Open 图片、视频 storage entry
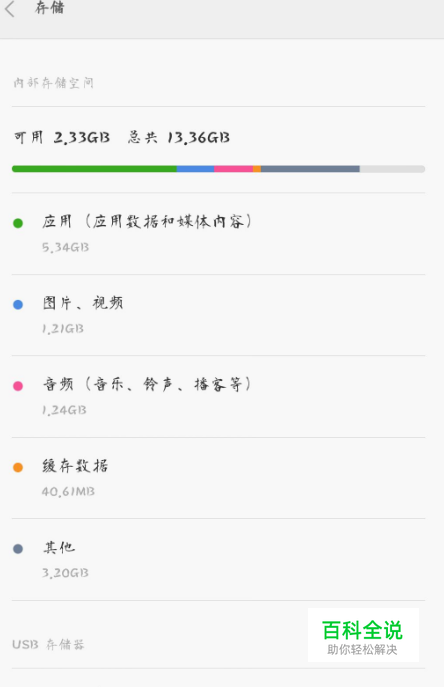The image size is (444, 687). [x=218, y=315]
